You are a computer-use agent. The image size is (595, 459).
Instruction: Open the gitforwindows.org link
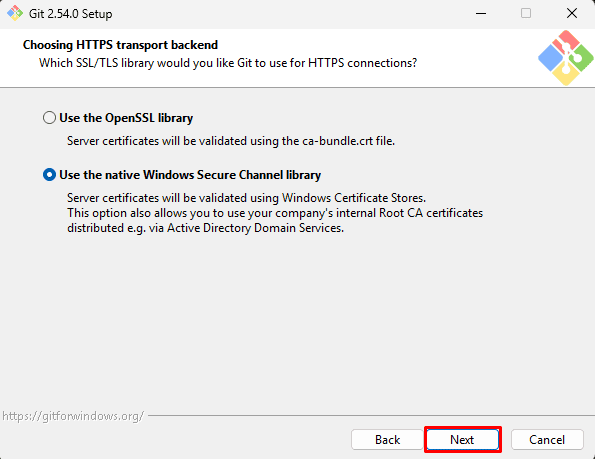pos(73,416)
